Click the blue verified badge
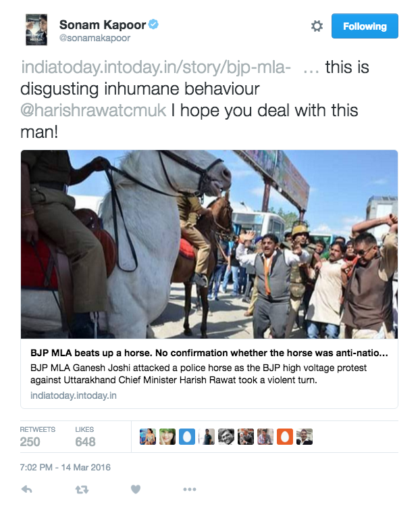This screenshot has height=511, width=420. (153, 24)
